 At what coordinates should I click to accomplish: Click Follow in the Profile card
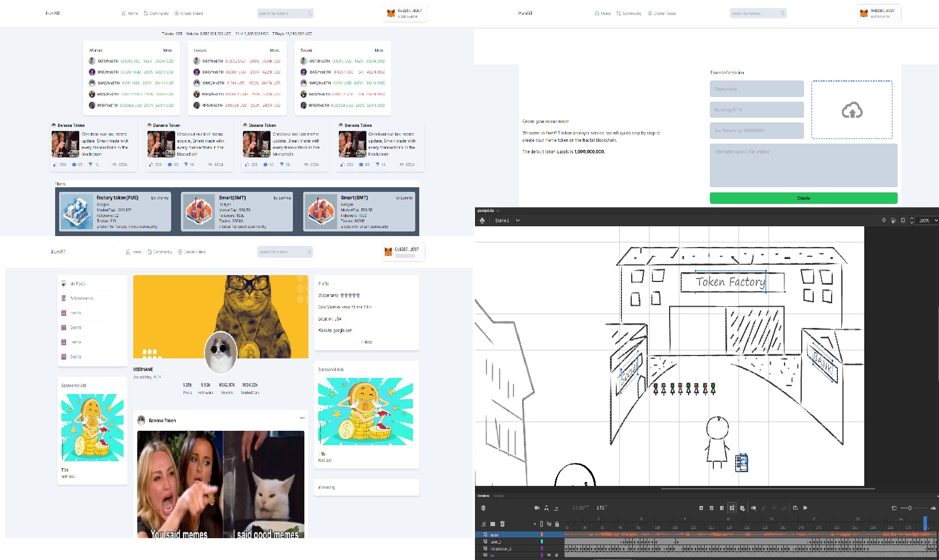pos(366,342)
